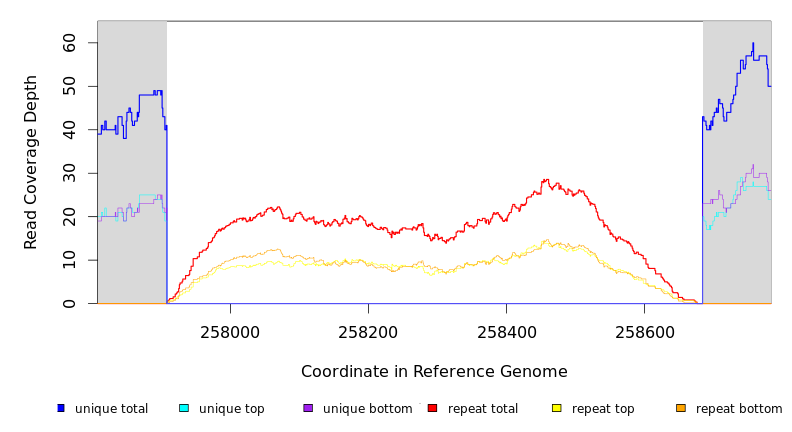Click the 258600 x-axis tick label

pos(644,330)
